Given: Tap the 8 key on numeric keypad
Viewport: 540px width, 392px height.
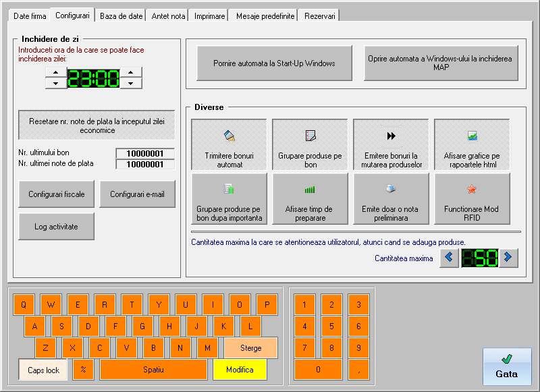Looking at the screenshot, I should tap(331, 348).
